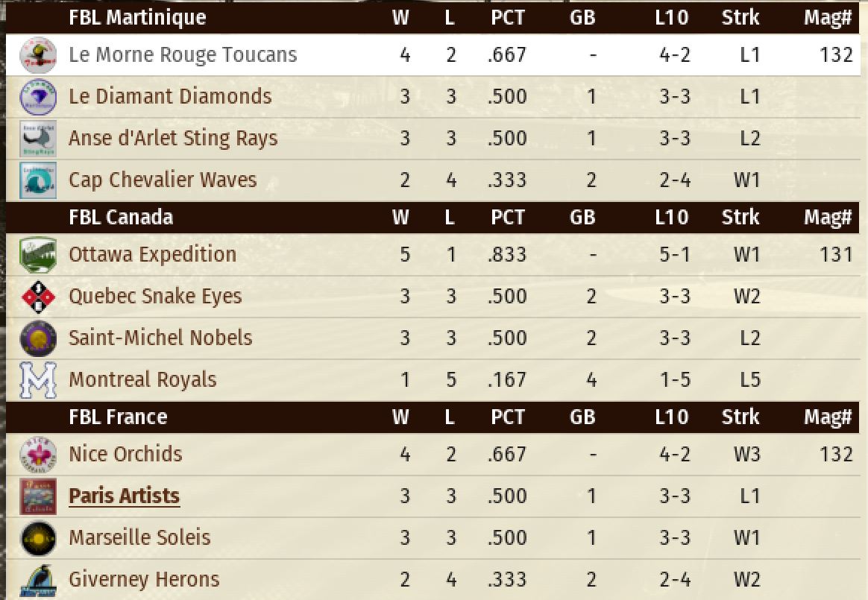Click the Anse d'Arlet Sting Rays logo
The image size is (868, 600).
pos(38,139)
